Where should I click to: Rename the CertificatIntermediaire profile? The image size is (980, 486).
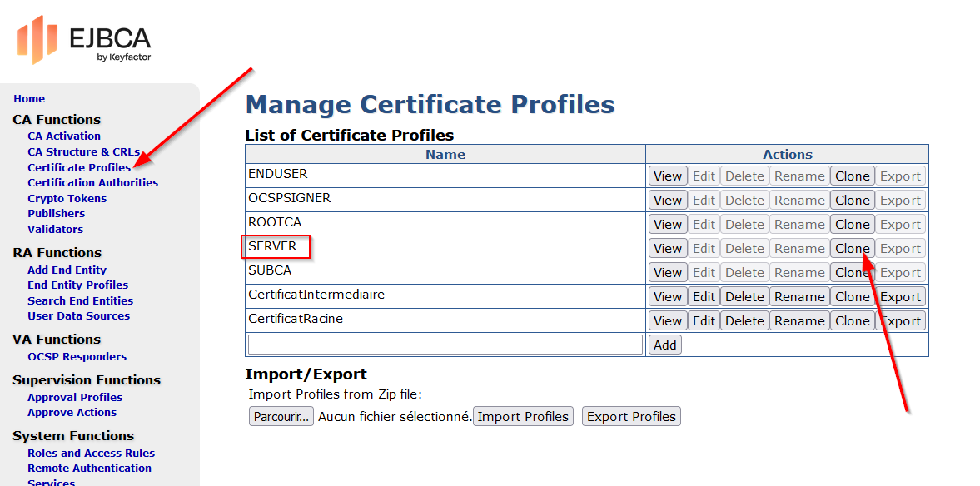(x=799, y=297)
